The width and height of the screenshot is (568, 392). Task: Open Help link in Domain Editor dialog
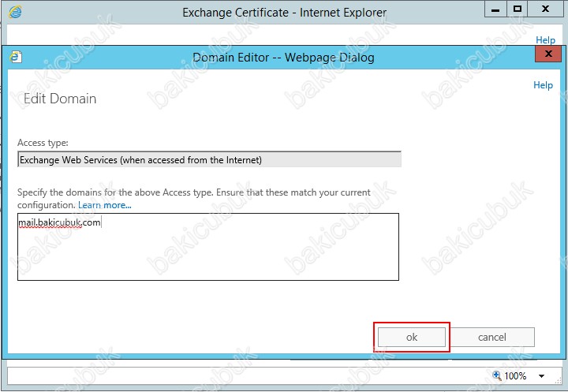click(x=543, y=85)
